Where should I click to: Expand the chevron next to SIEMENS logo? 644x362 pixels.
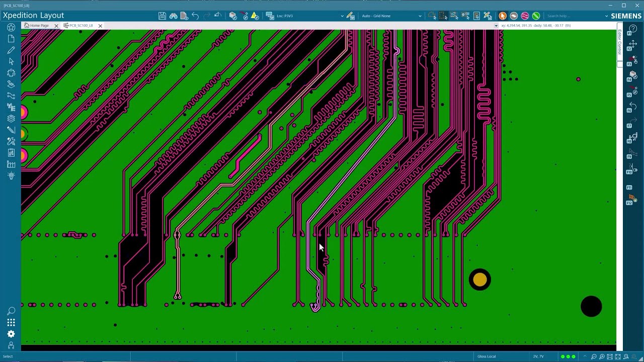(607, 16)
